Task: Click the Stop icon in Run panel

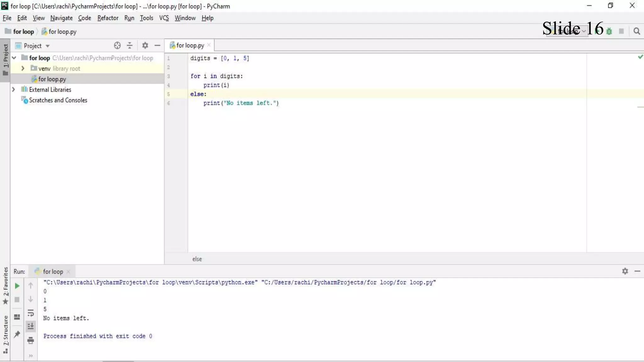Action: pos(17,300)
